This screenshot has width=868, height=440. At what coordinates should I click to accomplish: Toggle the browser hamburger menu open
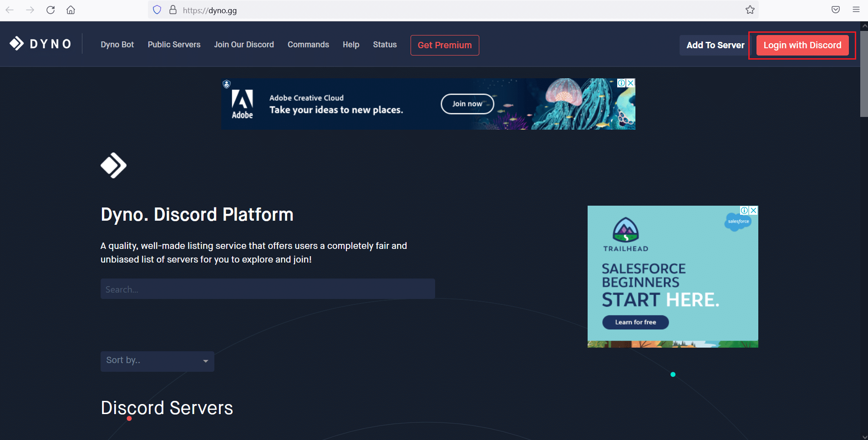pyautogui.click(x=856, y=10)
